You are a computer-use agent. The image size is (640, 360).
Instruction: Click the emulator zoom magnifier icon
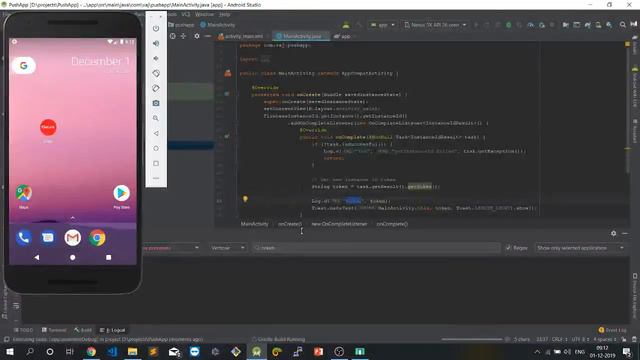coord(156,118)
